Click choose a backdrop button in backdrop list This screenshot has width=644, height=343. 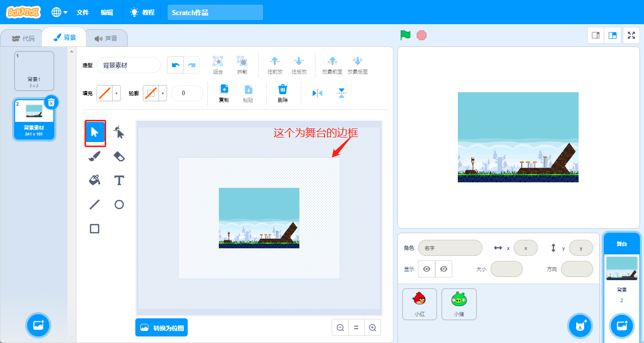38,325
